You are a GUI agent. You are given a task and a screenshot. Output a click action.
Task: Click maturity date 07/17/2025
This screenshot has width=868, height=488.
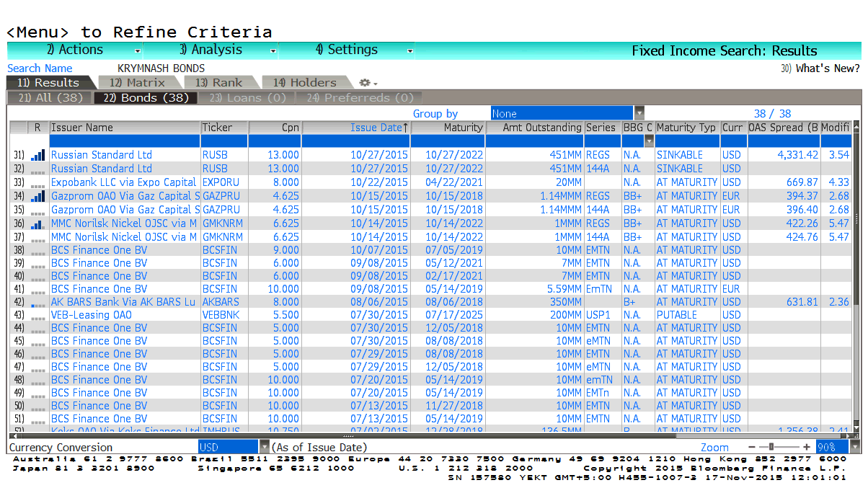454,315
